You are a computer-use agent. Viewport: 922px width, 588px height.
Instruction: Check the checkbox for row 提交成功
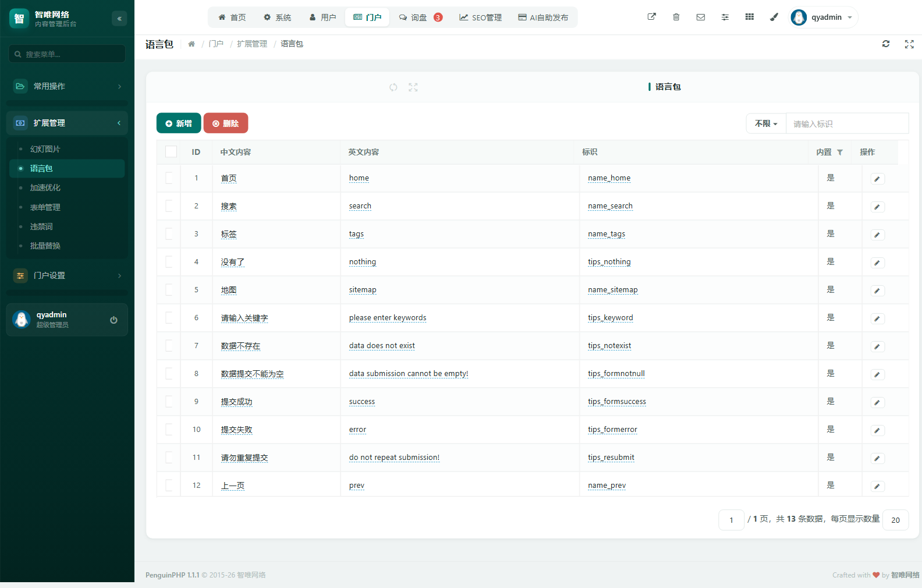point(169,402)
